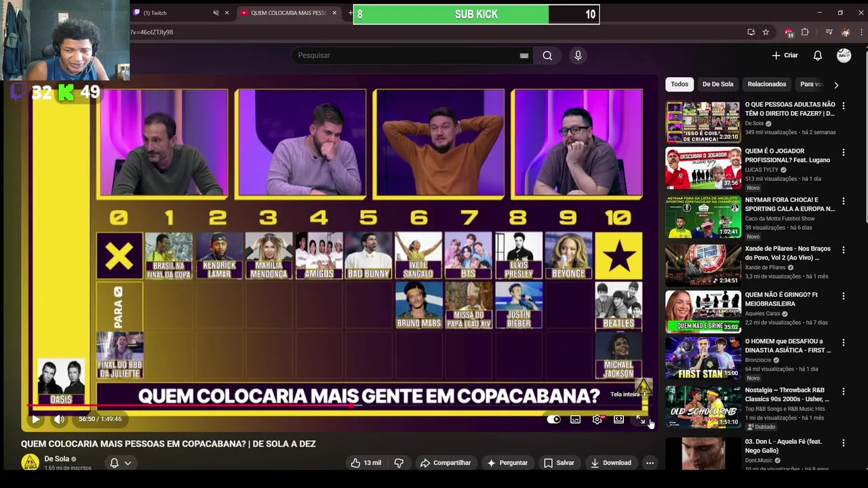Switch to the Twitch browser tab
The height and width of the screenshot is (488, 868).
176,13
